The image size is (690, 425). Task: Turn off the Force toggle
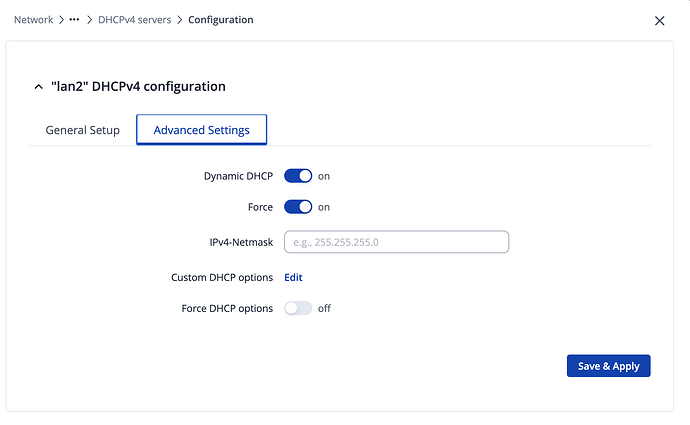click(298, 207)
